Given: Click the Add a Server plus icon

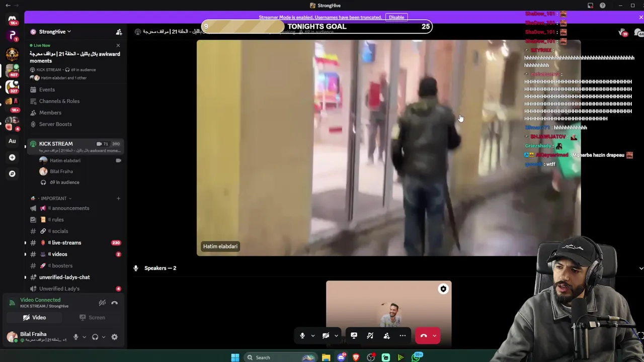Looking at the screenshot, I should coord(12,157).
